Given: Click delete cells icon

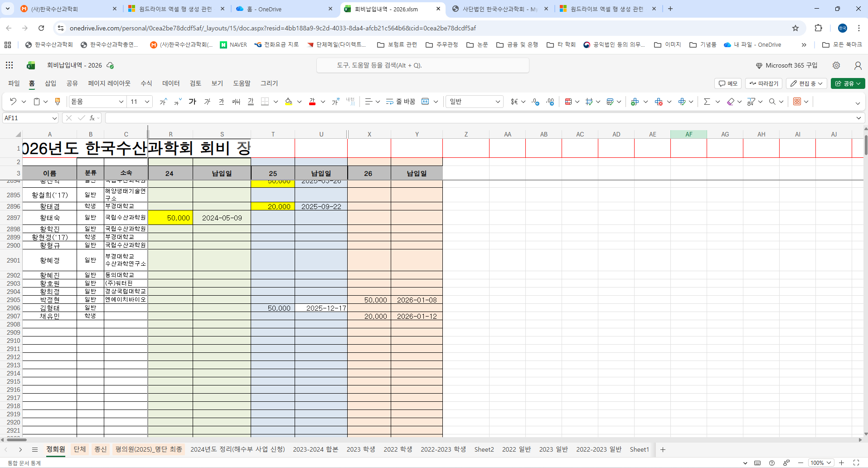Looking at the screenshot, I should click(659, 102).
